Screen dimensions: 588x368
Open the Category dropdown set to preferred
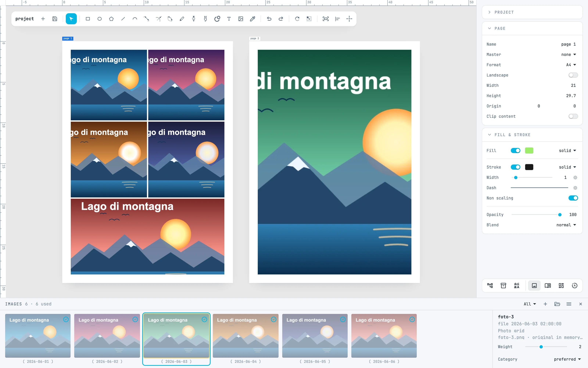567,359
